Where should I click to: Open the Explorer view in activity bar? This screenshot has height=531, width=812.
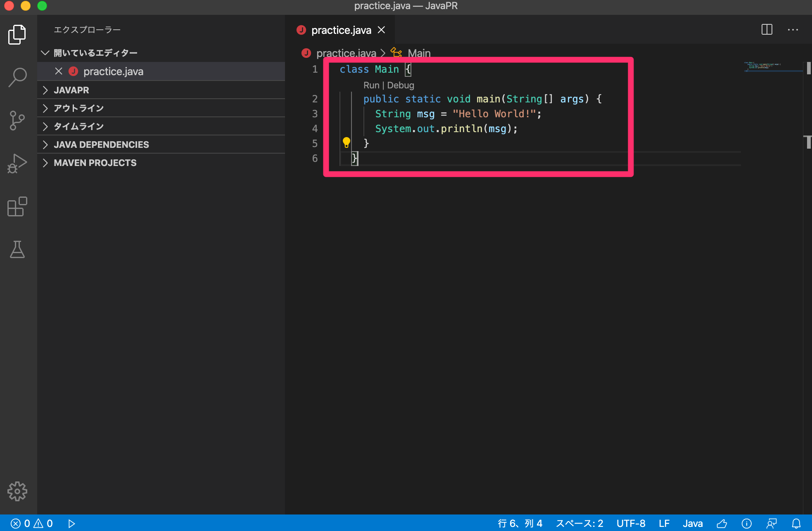pyautogui.click(x=17, y=34)
